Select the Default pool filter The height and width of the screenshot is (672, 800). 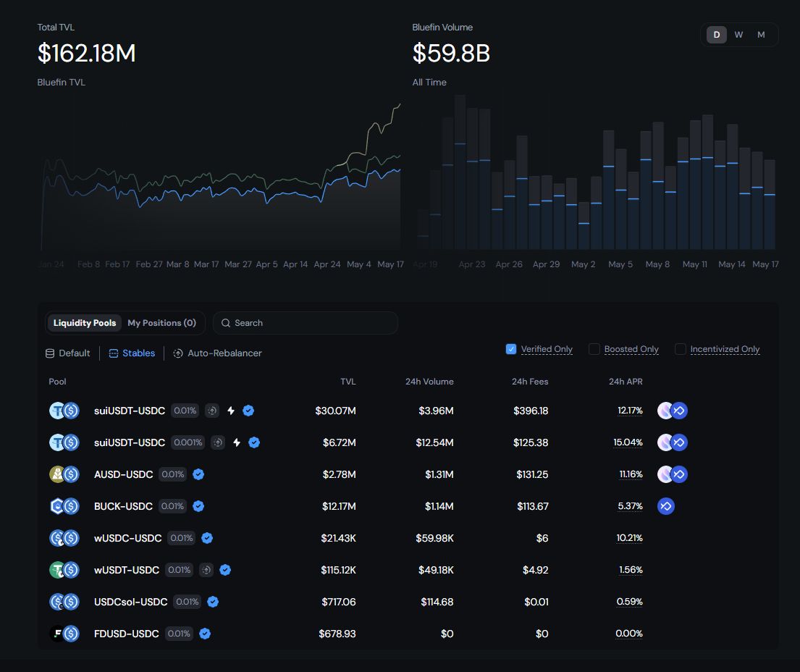[68, 353]
